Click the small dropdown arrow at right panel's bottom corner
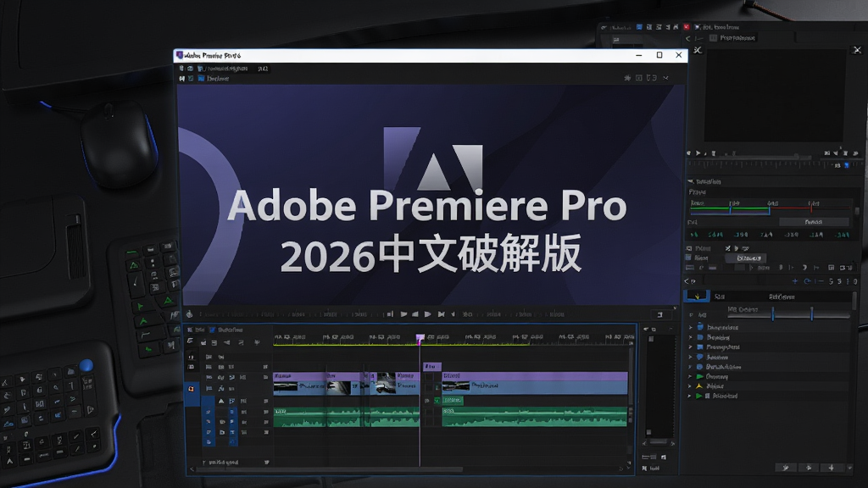This screenshot has width=868, height=488. tap(849, 468)
